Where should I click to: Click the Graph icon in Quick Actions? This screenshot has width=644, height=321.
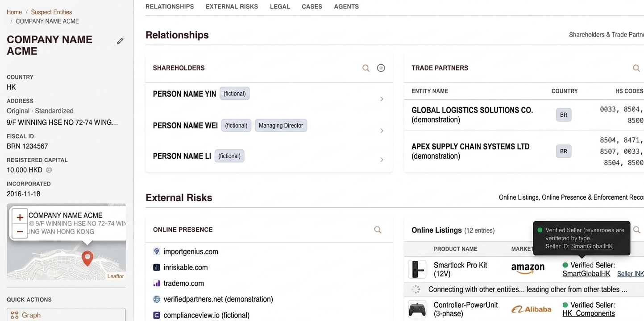[x=15, y=315]
